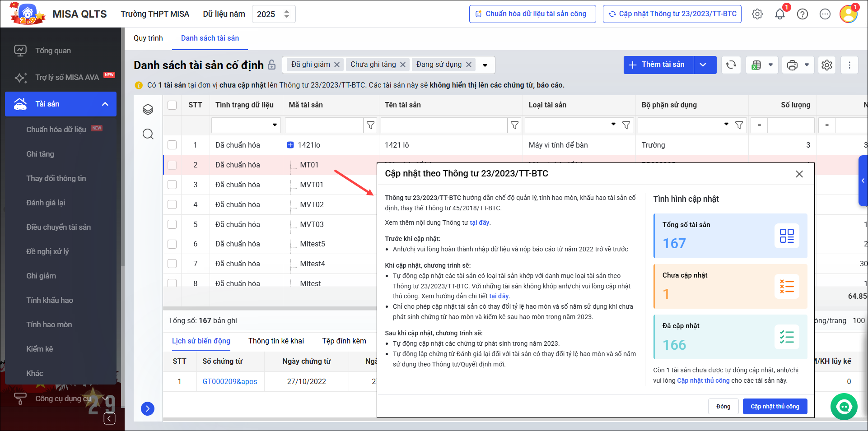868x431 pixels.
Task: Tick the select-all header checkbox
Action: [x=172, y=105]
